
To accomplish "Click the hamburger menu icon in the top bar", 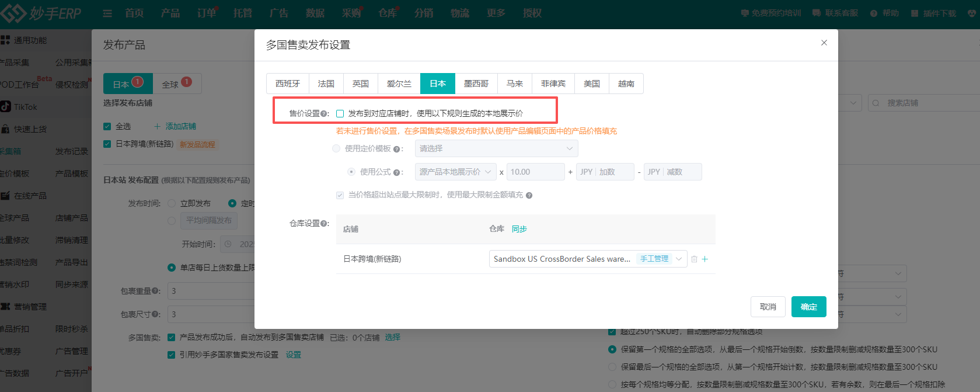I will [107, 13].
